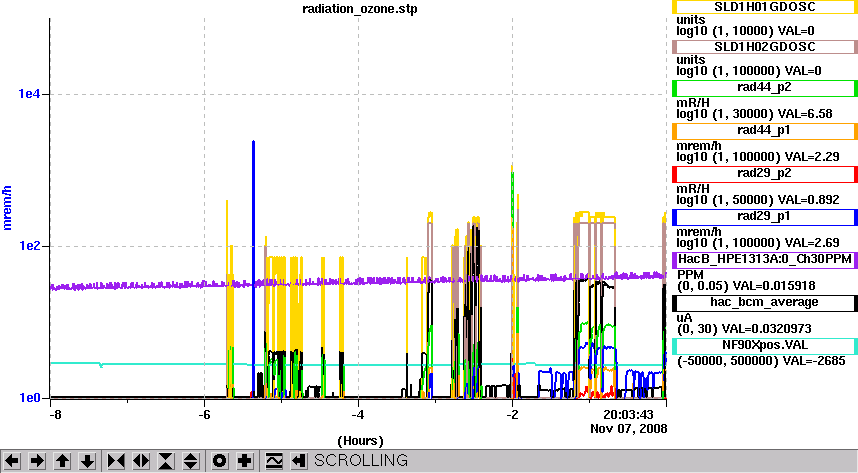Viewport: 858px width, 473px height.
Task: Select the NF90Xpos.VAL legend entry
Action: coord(764,346)
